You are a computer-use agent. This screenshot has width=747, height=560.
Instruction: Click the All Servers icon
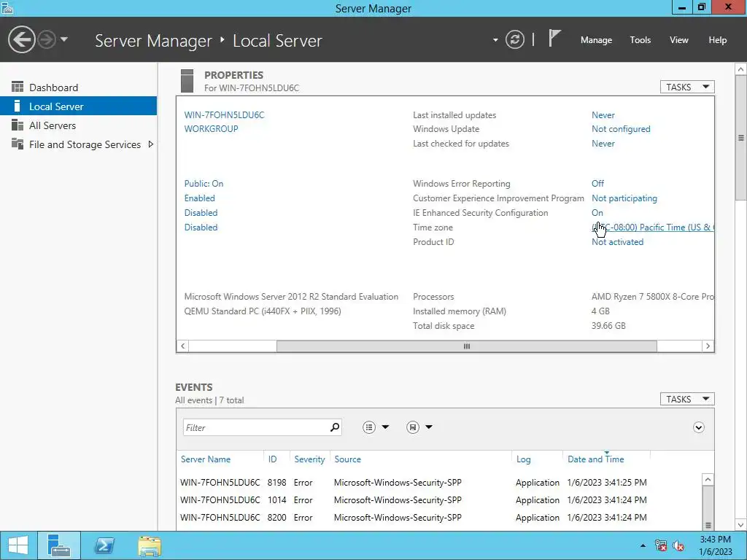pyautogui.click(x=18, y=125)
